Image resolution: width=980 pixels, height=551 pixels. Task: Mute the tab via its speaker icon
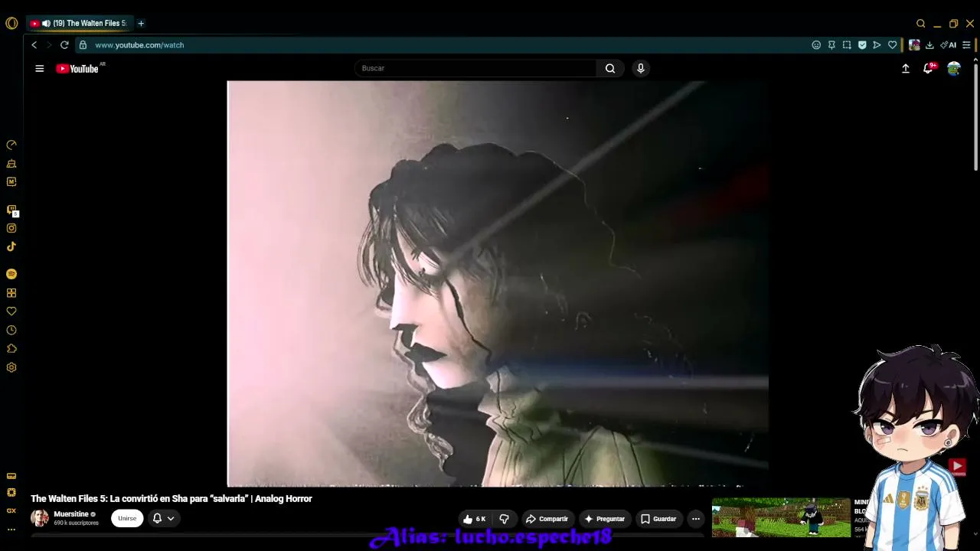[x=46, y=24]
